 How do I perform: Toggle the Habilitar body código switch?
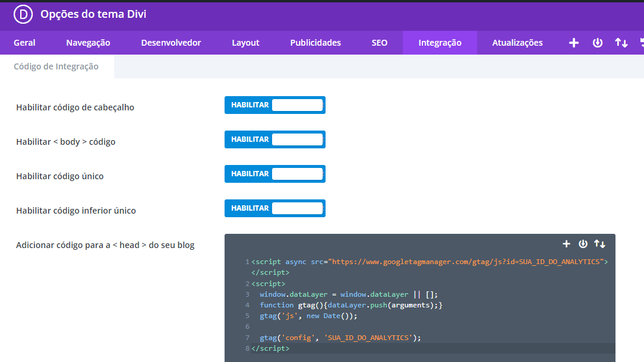pyautogui.click(x=274, y=139)
